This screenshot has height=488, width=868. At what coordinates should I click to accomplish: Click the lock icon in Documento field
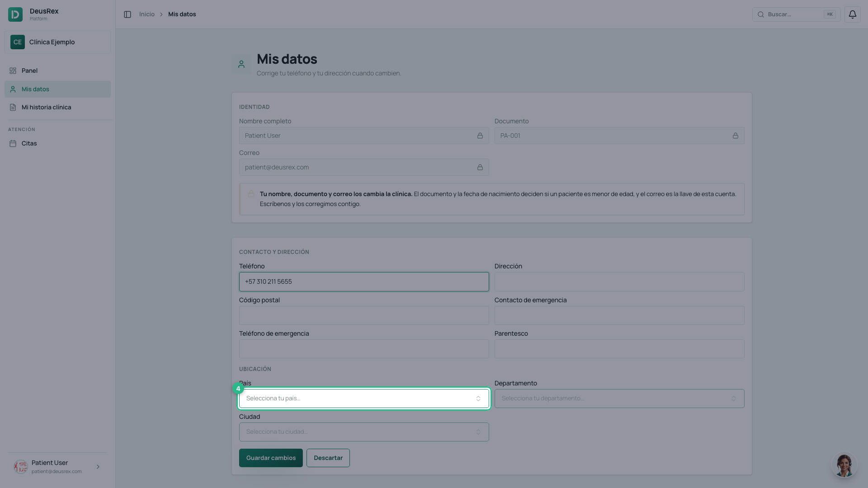pos(735,136)
